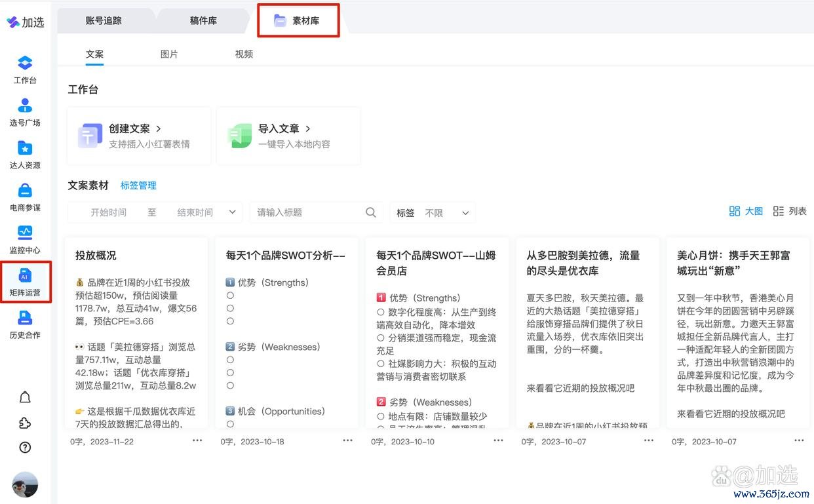Open 工作台 in the sidebar
The width and height of the screenshot is (814, 504).
pos(25,70)
